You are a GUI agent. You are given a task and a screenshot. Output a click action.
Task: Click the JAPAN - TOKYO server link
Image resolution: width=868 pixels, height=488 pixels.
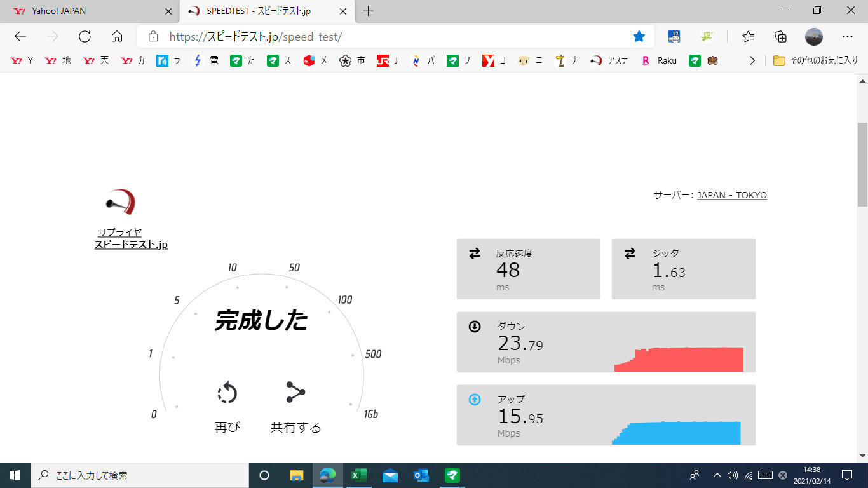tap(731, 195)
